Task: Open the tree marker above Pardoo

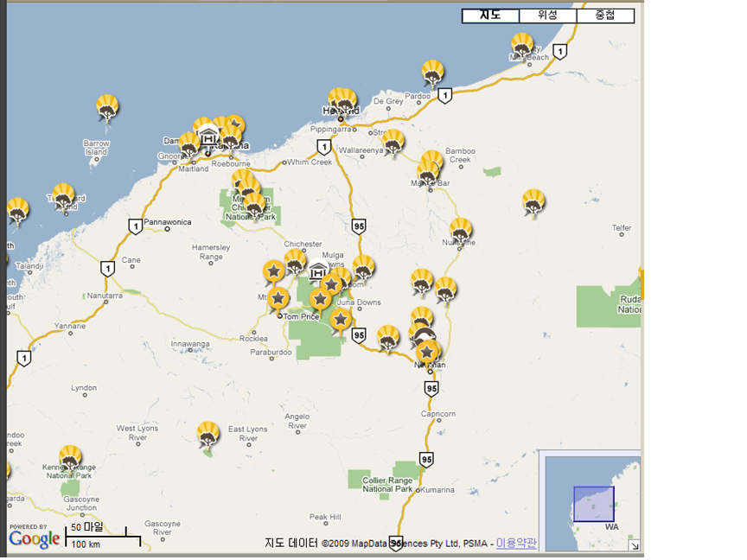Action: pyautogui.click(x=432, y=73)
